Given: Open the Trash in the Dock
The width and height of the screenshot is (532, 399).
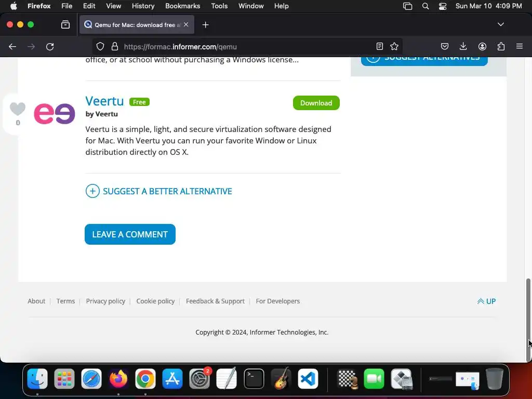Looking at the screenshot, I should [x=495, y=378].
